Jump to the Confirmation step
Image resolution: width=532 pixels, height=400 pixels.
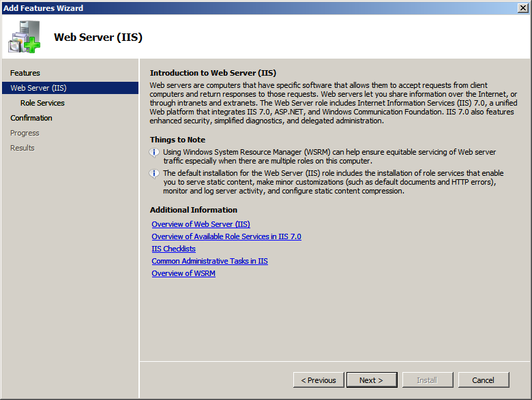[x=31, y=118]
